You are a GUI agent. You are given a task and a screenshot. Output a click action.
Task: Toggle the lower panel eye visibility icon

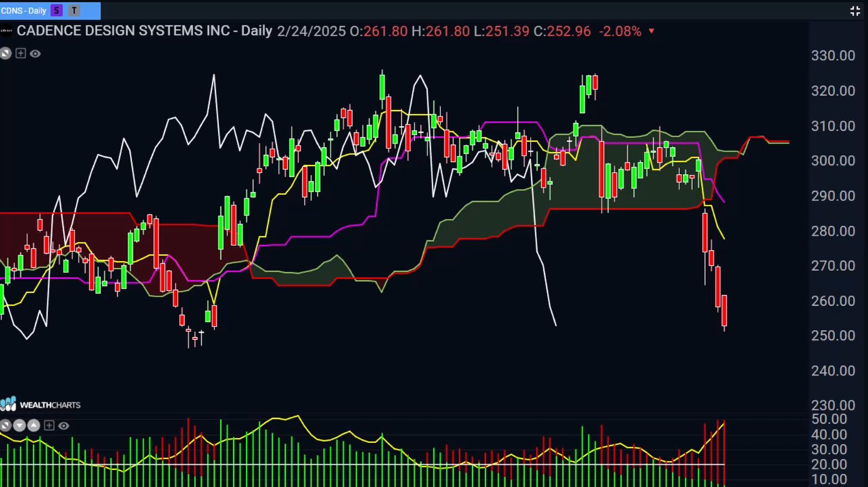tap(64, 426)
